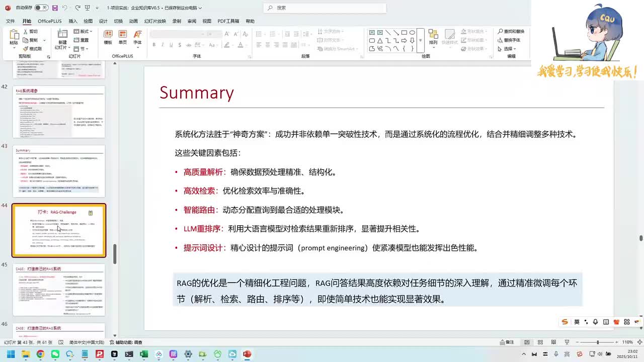Toggle Strikethrough formatting
Image resolution: width=644 pixels, height=362 pixels.
(x=189, y=45)
